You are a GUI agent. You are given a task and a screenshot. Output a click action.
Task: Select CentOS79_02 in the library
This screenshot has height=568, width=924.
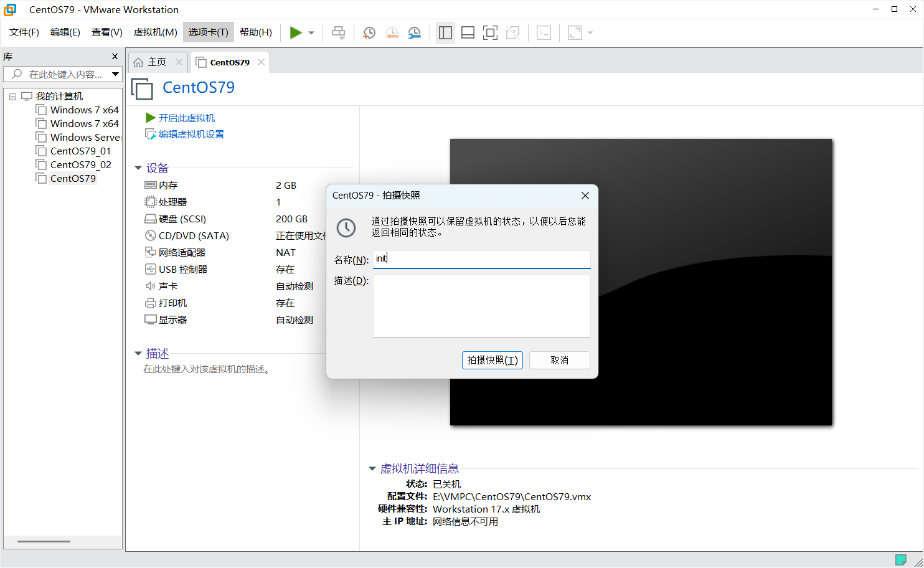click(x=73, y=165)
